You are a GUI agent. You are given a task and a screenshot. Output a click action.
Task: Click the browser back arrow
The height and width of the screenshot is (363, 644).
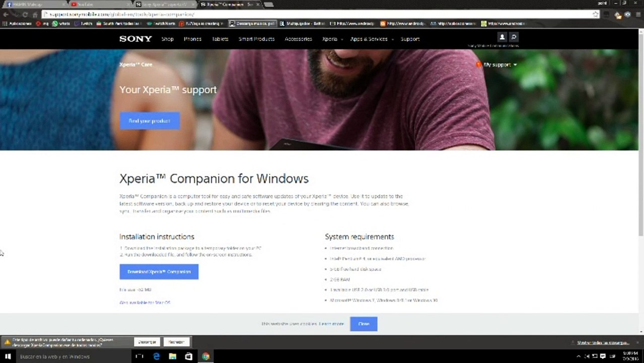(6, 15)
